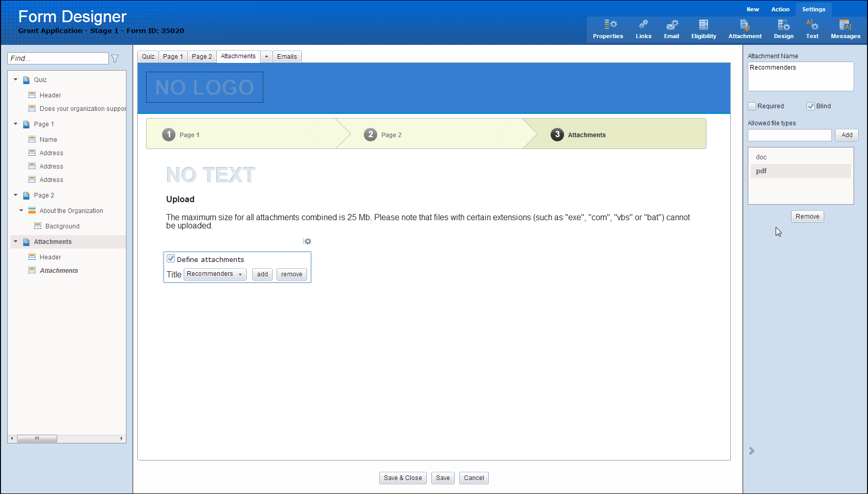
Task: Select the Eligibility icon
Action: 703,25
